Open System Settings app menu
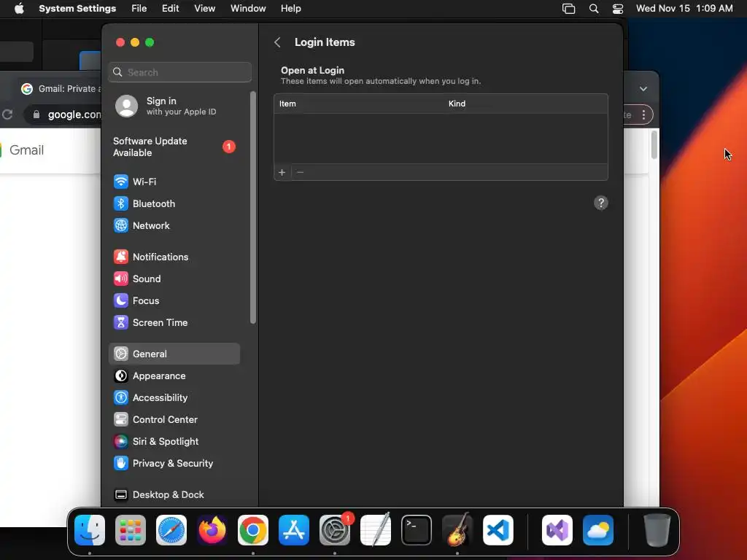This screenshot has width=747, height=560. coord(77,9)
